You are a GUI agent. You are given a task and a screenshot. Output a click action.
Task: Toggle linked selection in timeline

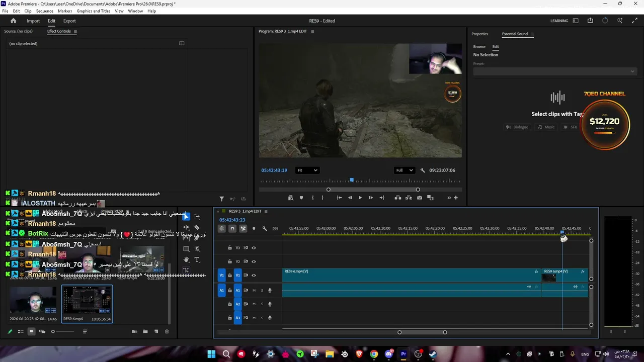click(243, 229)
